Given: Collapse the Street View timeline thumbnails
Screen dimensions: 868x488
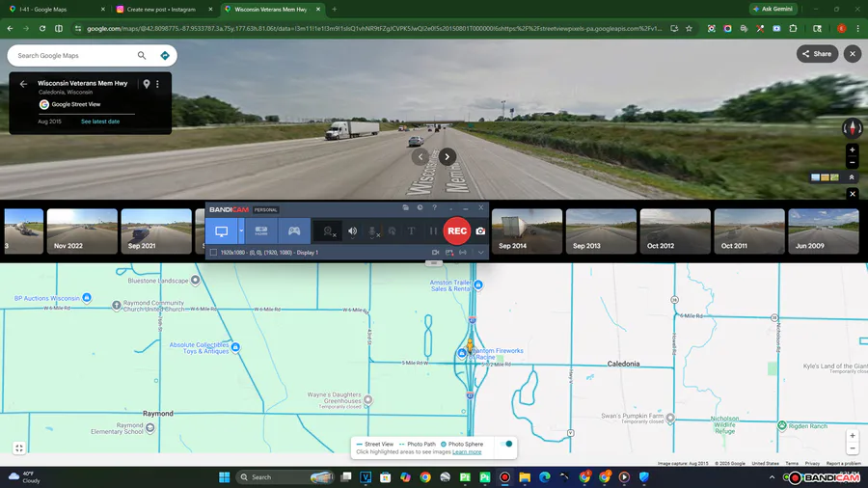Looking at the screenshot, I should [x=853, y=194].
